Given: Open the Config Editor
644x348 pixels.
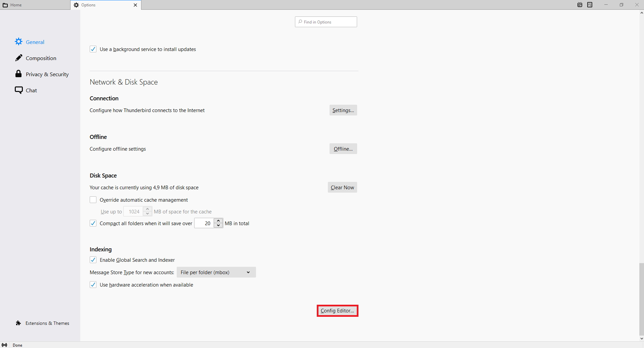Looking at the screenshot, I should tap(337, 310).
